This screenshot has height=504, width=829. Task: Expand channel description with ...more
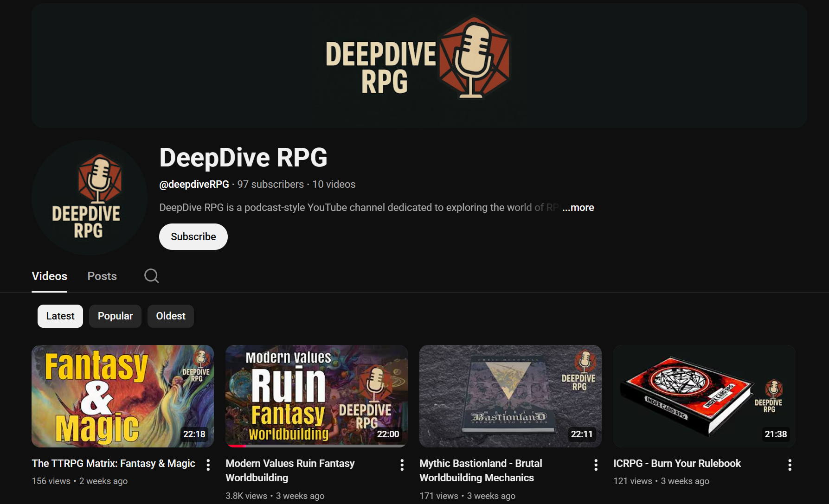coord(578,208)
